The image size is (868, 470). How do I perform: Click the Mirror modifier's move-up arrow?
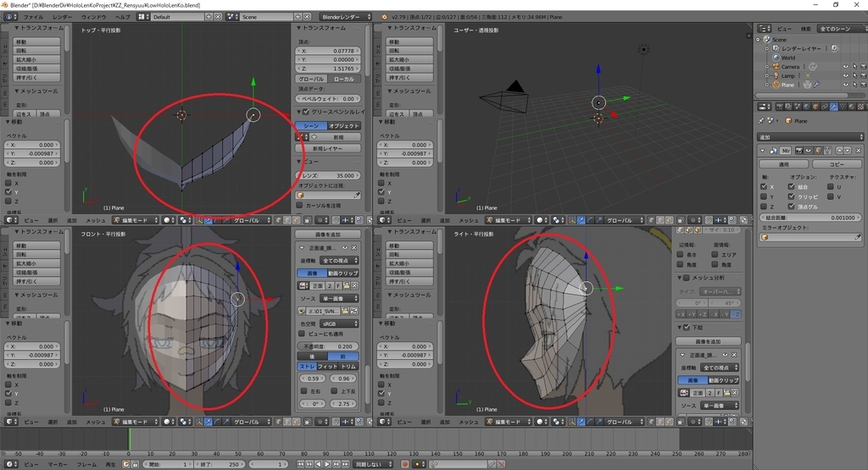pos(839,151)
